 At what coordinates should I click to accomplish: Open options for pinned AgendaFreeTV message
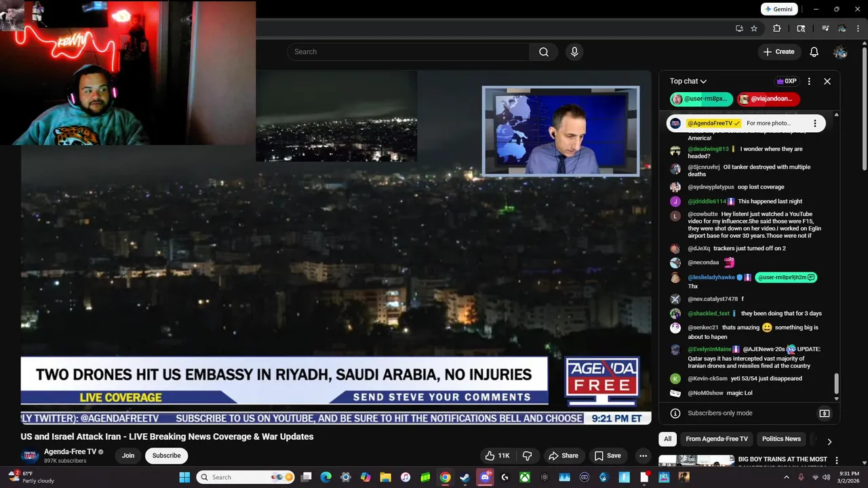(x=815, y=123)
